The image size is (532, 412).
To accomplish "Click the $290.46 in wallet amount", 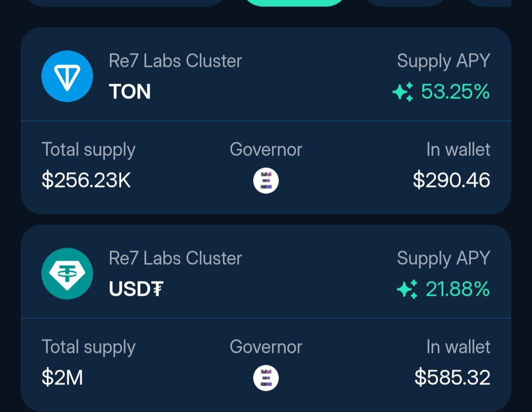I will pyautogui.click(x=452, y=180).
